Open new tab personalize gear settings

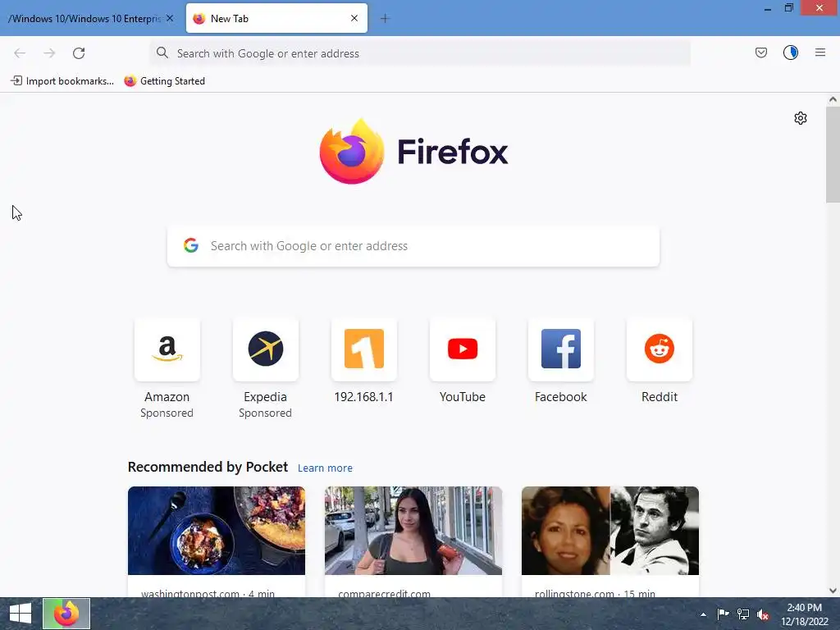(x=801, y=118)
